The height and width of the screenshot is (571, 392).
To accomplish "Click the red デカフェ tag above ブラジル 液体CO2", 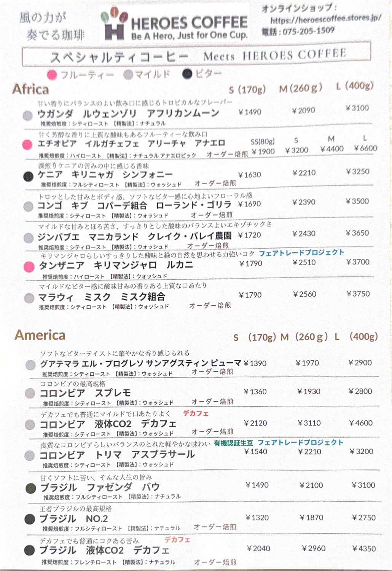I will click(x=177, y=539).
